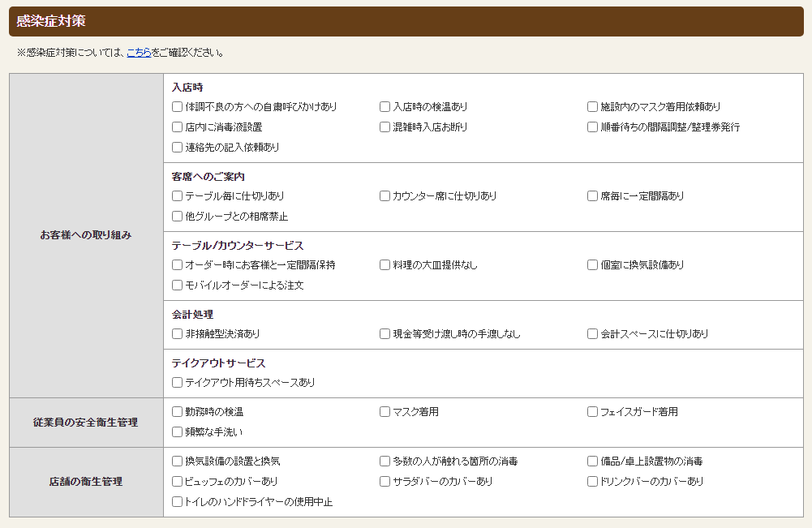Image resolution: width=812 pixels, height=528 pixels.
Task: Check 換気設備の設置と換気
Action: click(177, 461)
